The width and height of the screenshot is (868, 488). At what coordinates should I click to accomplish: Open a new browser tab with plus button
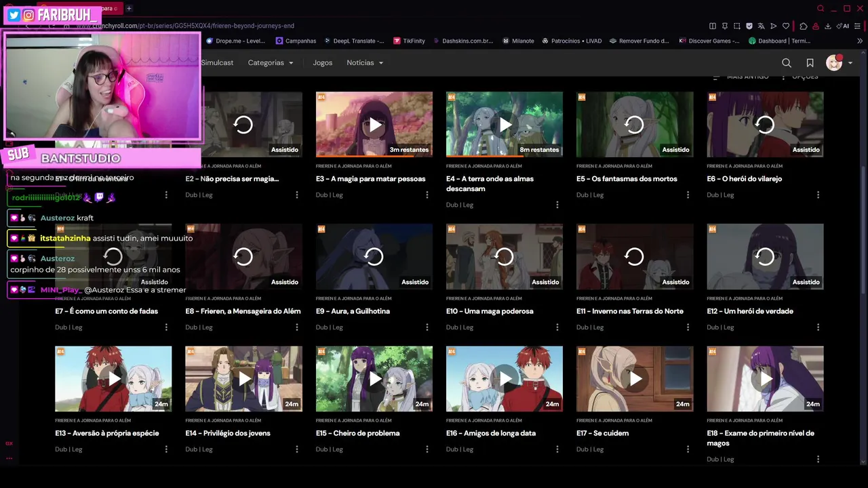(129, 8)
